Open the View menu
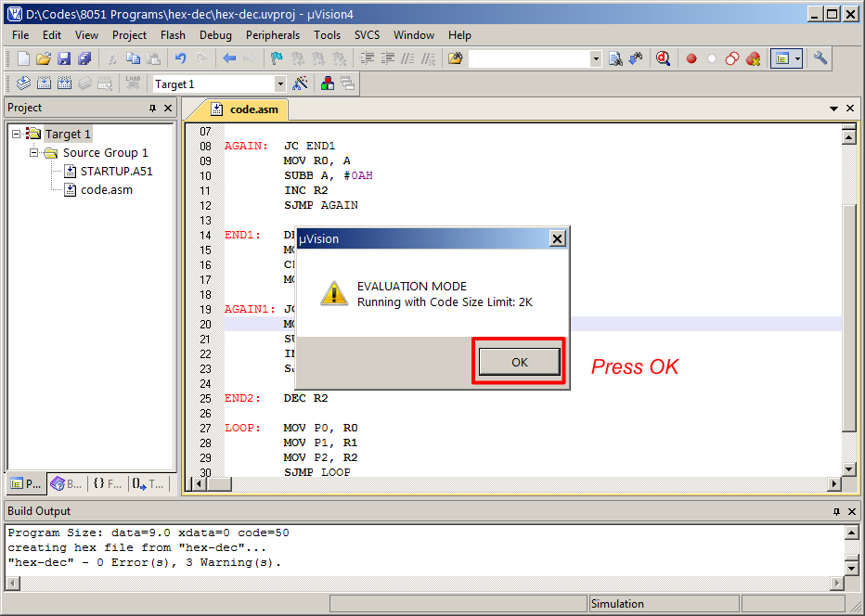The width and height of the screenshot is (865, 616). coord(86,35)
